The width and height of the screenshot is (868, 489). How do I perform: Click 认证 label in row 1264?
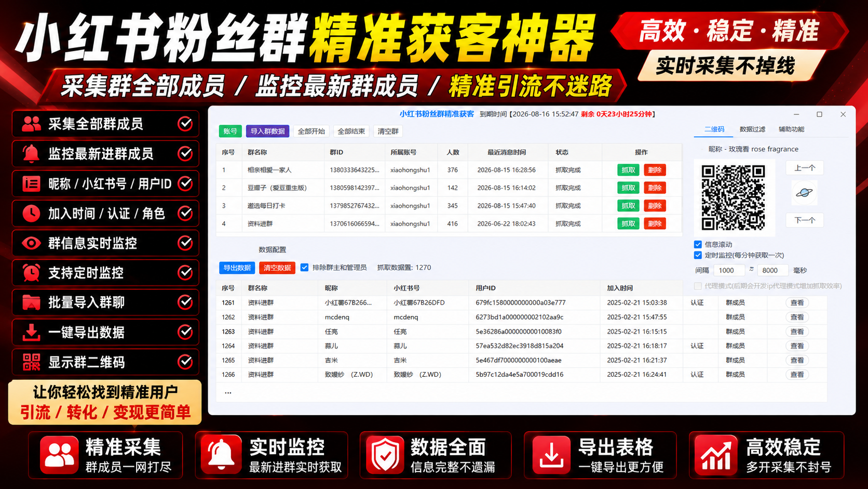697,346
